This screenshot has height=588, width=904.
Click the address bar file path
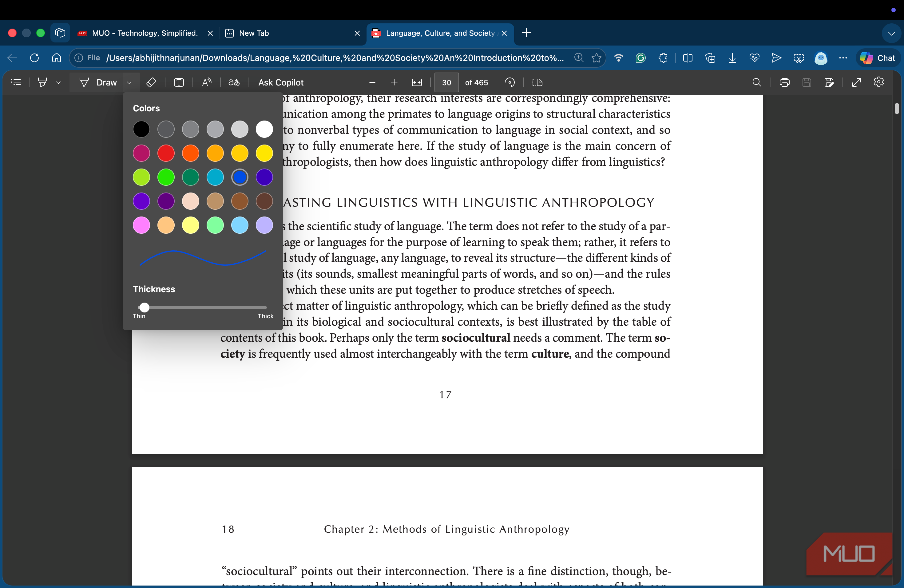click(335, 58)
